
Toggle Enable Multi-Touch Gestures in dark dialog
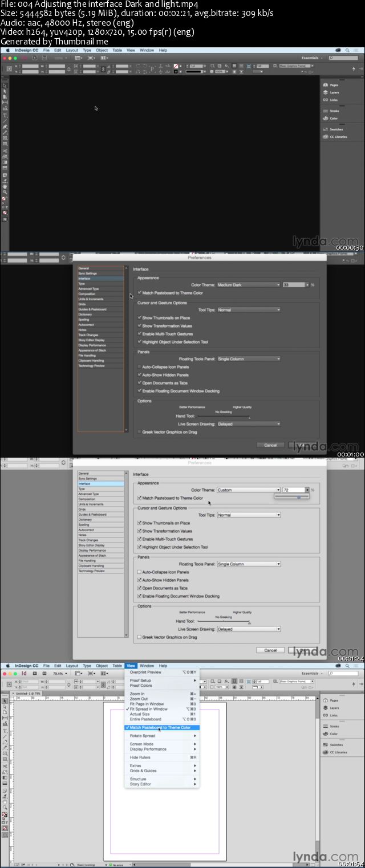pyautogui.click(x=140, y=334)
